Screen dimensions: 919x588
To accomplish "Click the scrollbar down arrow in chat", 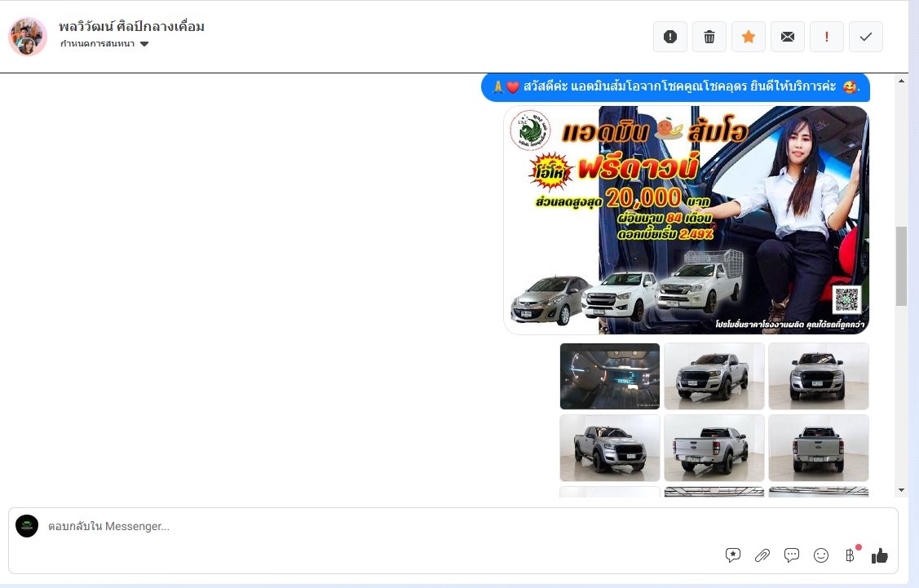I will click(x=901, y=489).
